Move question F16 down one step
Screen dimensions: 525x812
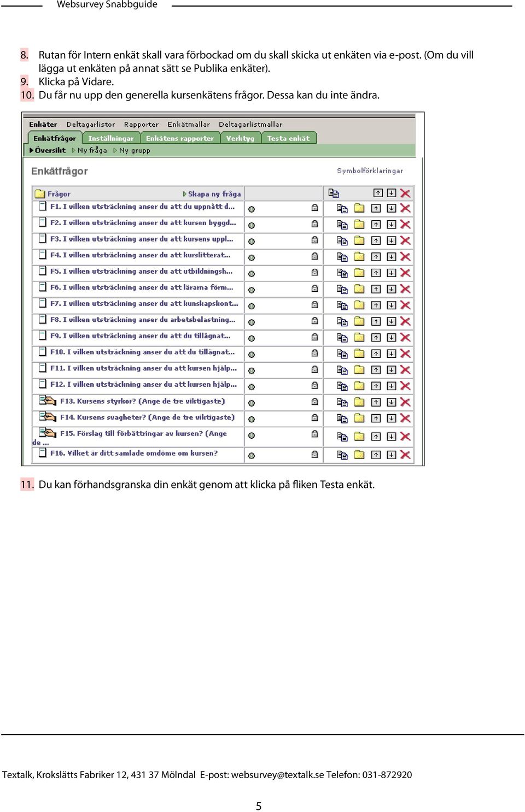click(392, 455)
